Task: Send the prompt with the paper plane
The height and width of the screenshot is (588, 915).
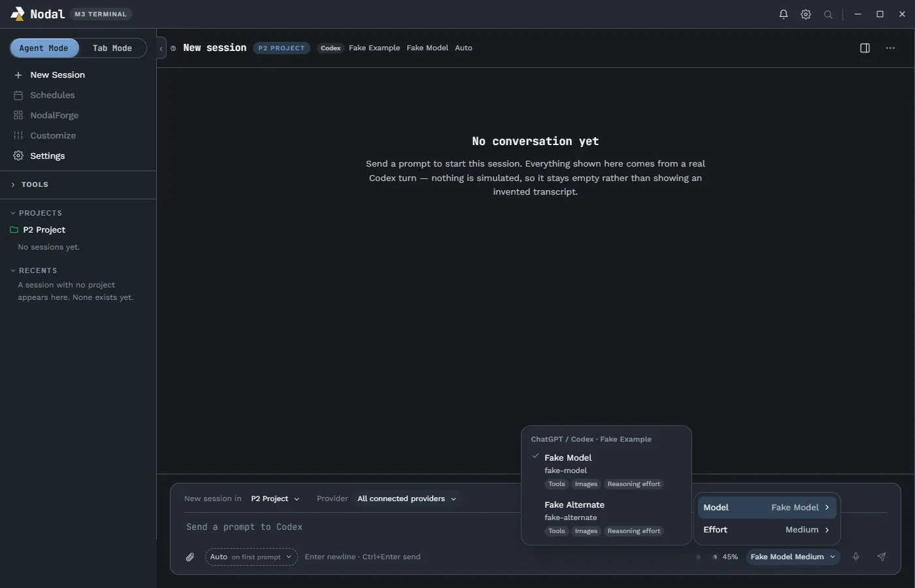Action: coord(881,557)
